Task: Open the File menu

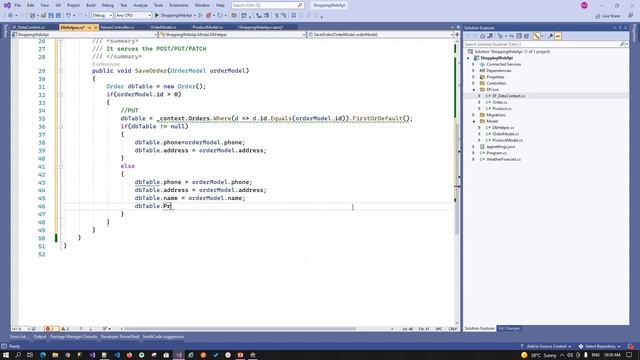Action: (17, 5)
